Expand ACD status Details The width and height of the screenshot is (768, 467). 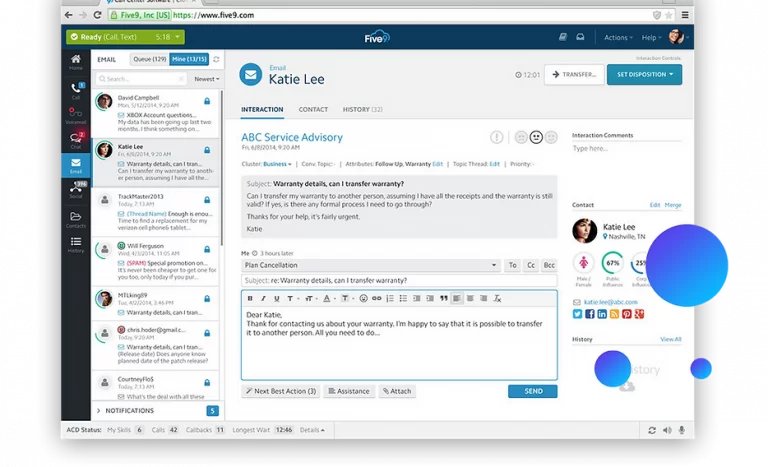tap(312, 430)
